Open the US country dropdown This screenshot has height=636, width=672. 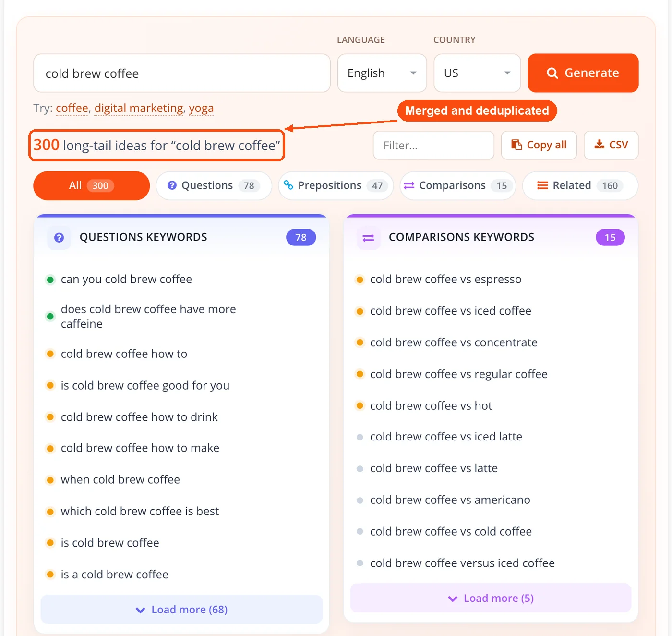(477, 73)
